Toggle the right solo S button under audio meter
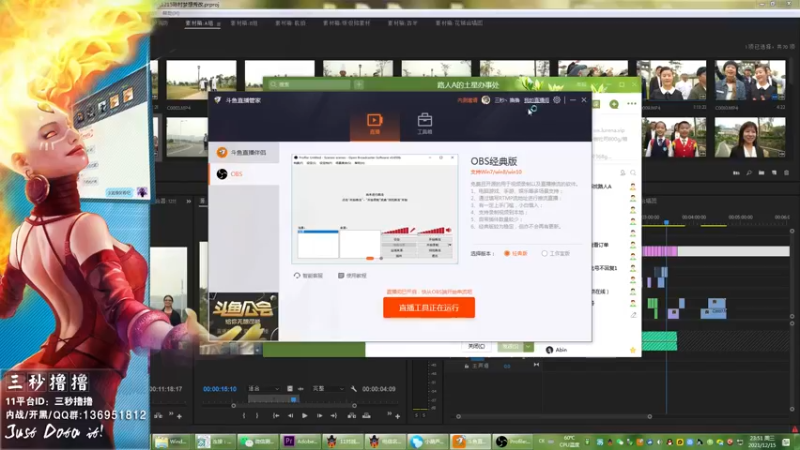Viewport: 800px width, 450px height. [x=423, y=415]
